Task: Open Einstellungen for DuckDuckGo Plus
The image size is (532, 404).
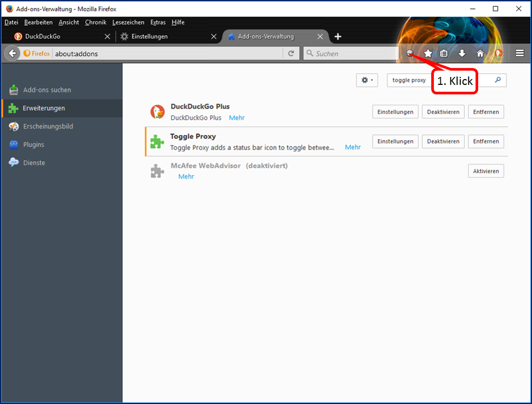Action: point(395,112)
